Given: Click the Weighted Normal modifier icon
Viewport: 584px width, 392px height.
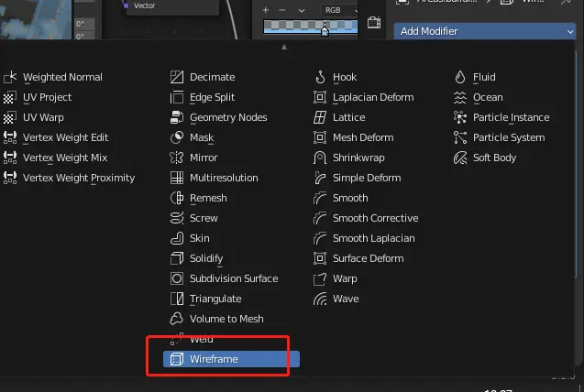Looking at the screenshot, I should pyautogui.click(x=10, y=77).
